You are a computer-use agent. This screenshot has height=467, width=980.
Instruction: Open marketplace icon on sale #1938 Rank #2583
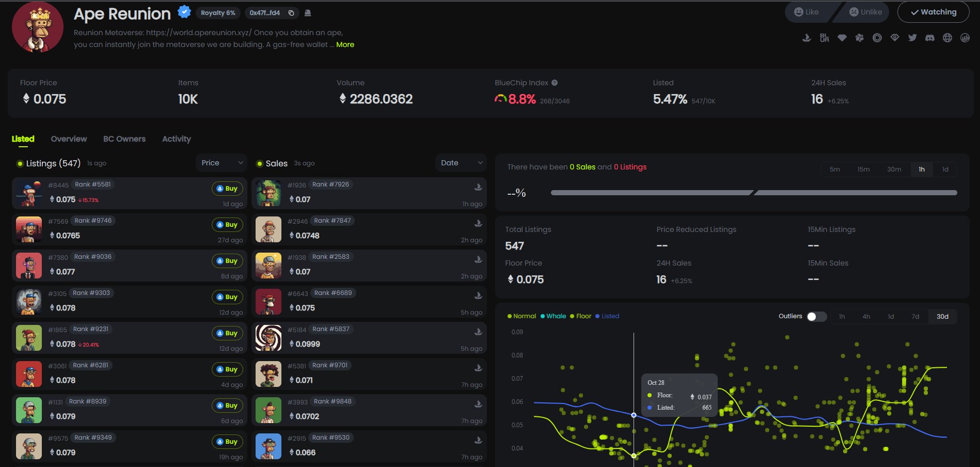(x=479, y=259)
